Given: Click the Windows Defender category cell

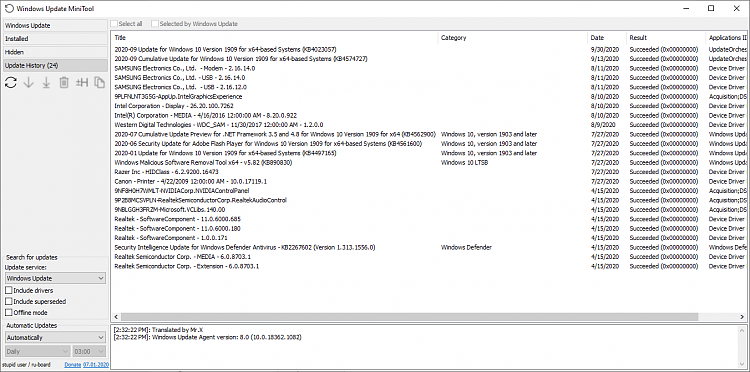Looking at the screenshot, I should click(466, 247).
